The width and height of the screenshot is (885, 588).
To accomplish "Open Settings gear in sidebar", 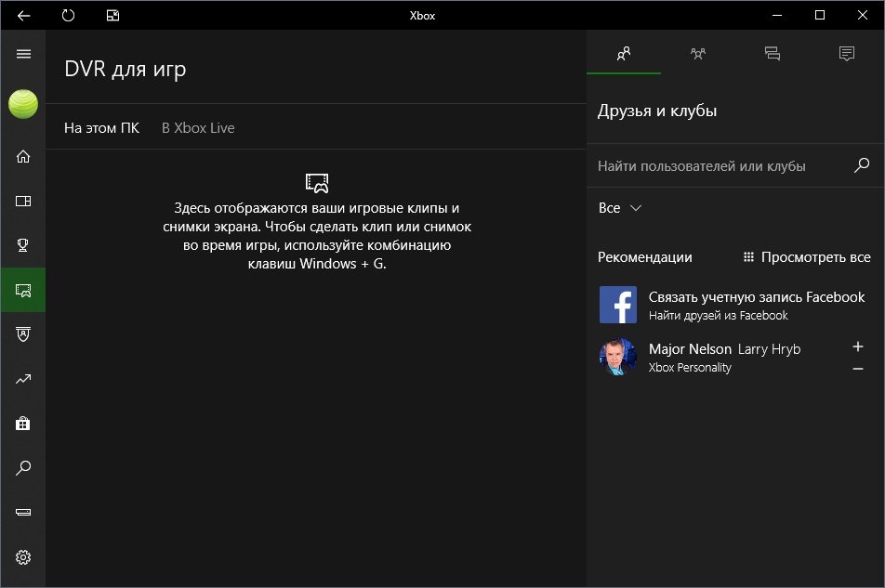I will click(23, 557).
